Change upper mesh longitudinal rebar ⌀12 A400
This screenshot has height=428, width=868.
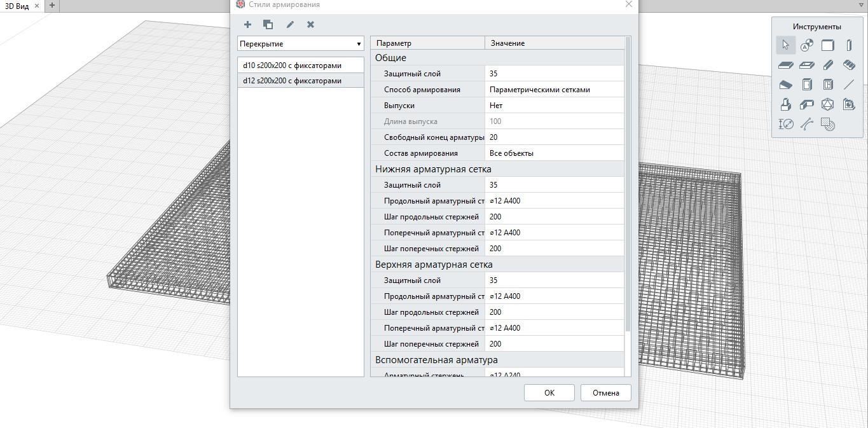click(x=555, y=296)
